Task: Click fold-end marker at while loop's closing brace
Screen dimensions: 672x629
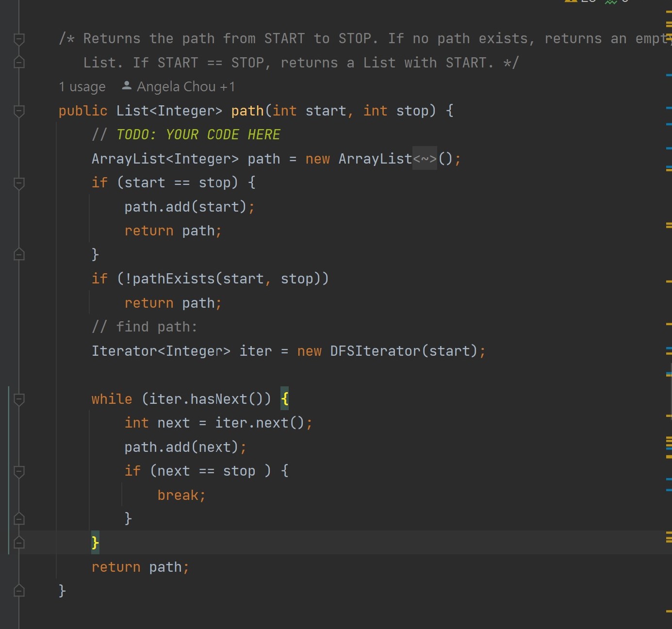Action: 19,542
